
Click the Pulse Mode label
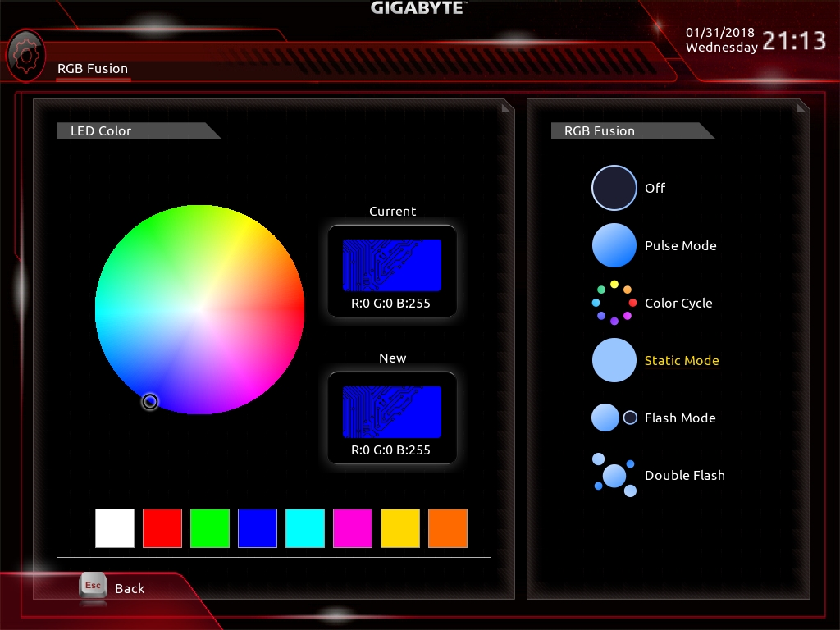(x=680, y=245)
